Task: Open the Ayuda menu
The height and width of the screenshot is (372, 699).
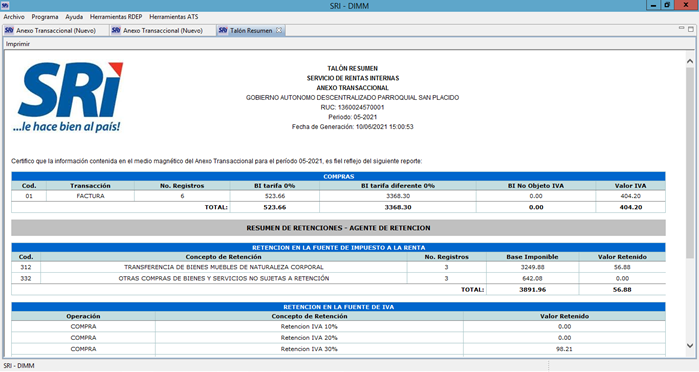Action: pyautogui.click(x=74, y=17)
